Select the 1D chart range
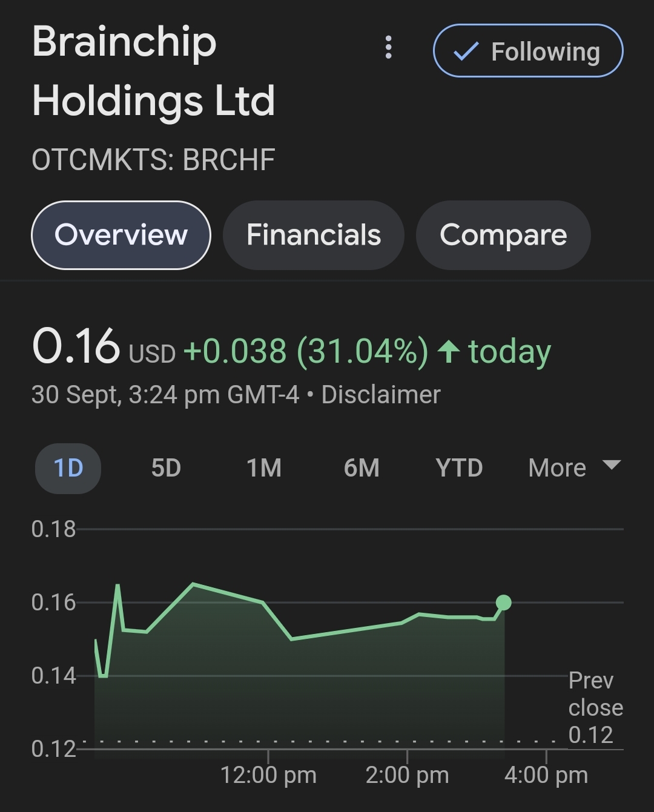Image resolution: width=654 pixels, height=812 pixels. coord(68,468)
